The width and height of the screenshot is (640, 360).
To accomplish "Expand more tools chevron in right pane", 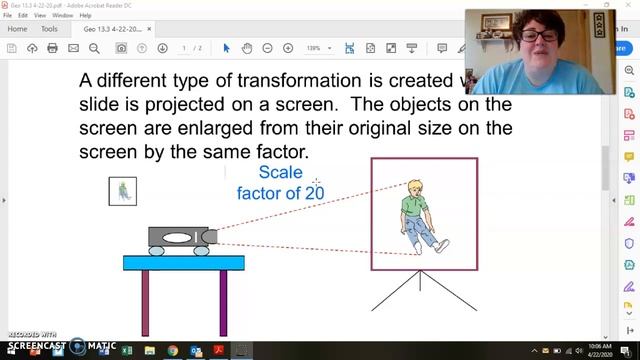I will [629, 313].
